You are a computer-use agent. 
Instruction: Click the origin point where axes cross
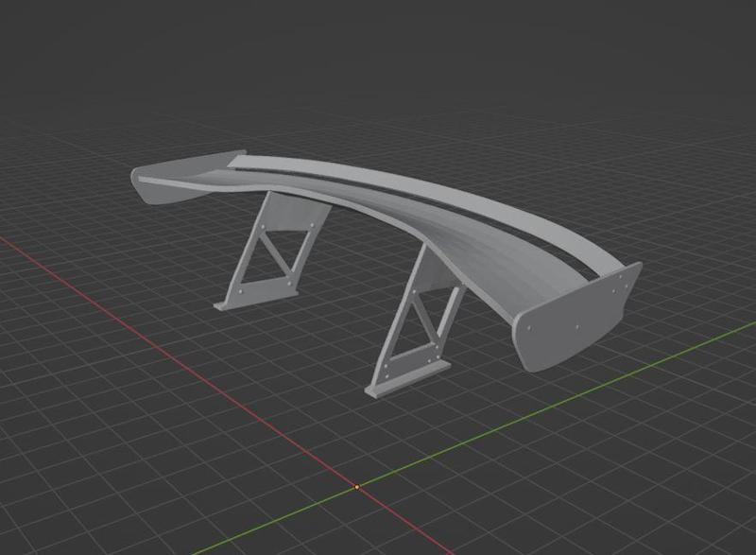point(357,488)
